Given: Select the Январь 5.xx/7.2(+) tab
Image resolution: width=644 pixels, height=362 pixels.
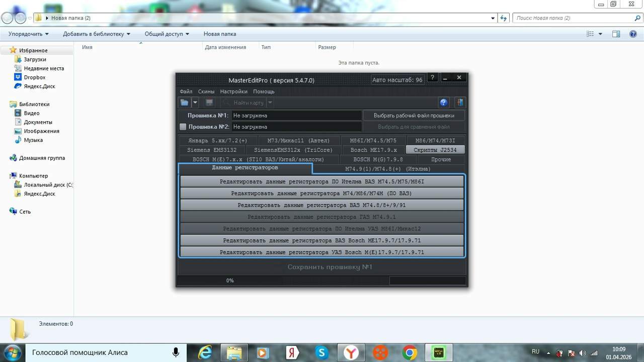Looking at the screenshot, I should coord(218,141).
